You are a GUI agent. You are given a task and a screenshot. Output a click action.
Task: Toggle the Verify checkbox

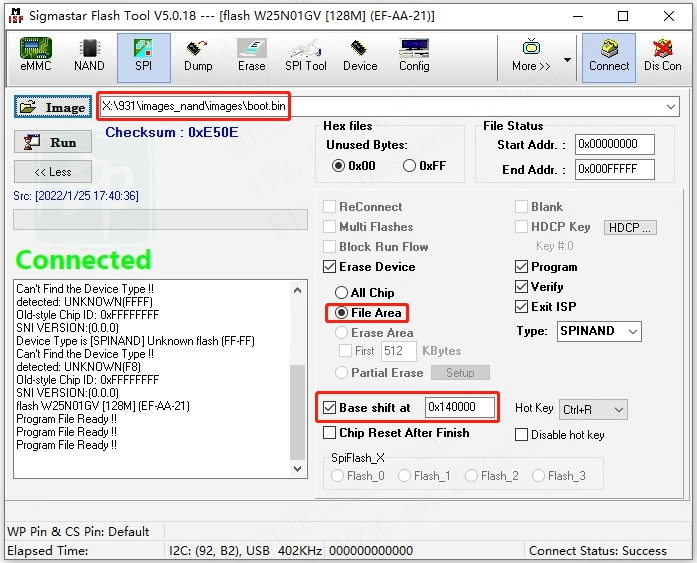(521, 287)
